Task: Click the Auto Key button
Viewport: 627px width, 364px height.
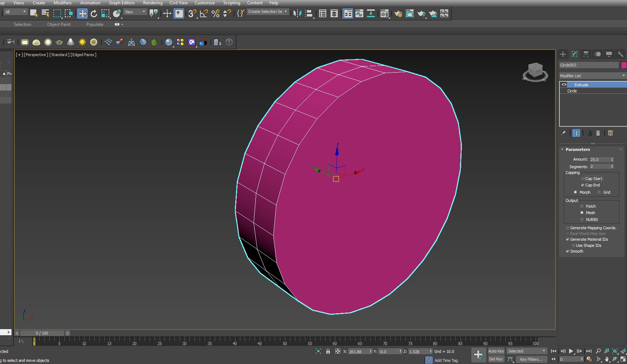Action: click(496, 351)
